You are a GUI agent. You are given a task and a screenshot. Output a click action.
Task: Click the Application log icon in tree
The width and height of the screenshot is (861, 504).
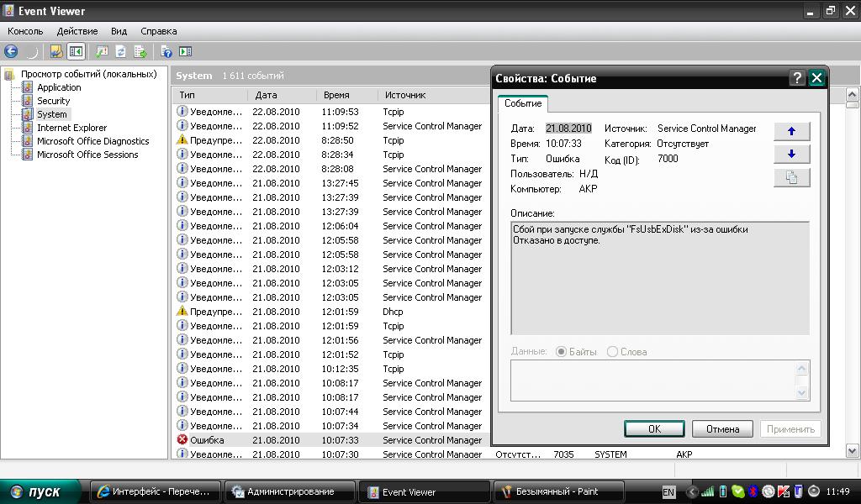click(x=28, y=87)
